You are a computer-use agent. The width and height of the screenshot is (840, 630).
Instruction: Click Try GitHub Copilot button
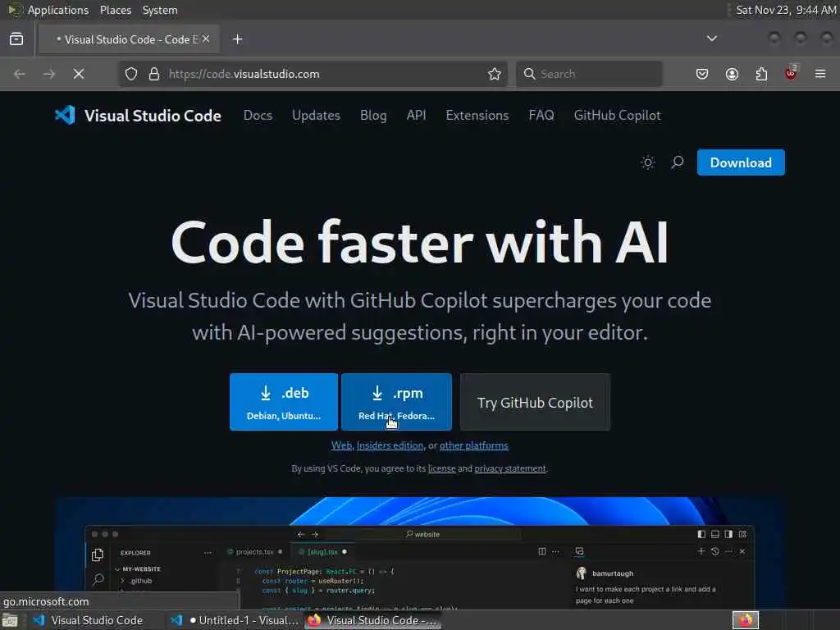click(535, 402)
